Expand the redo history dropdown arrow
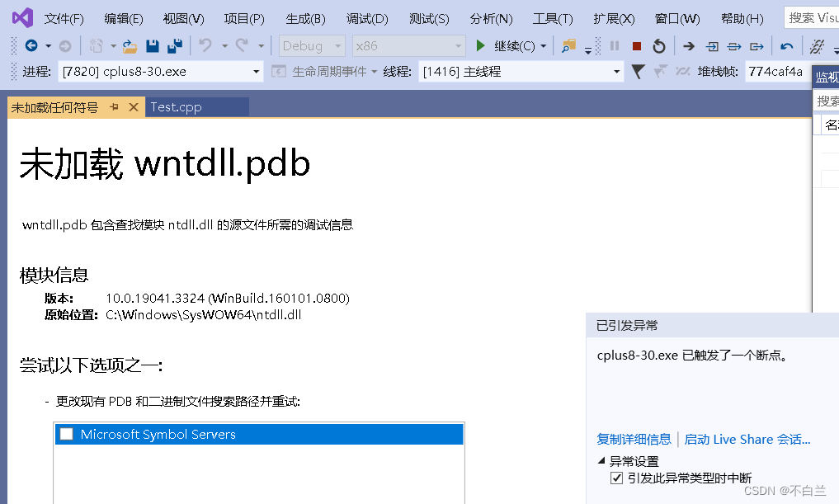This screenshot has height=504, width=839. click(262, 46)
